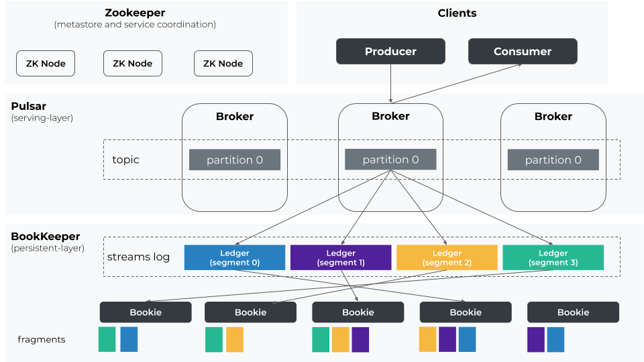Click the Producer client box
The height and width of the screenshot is (362, 644).
(390, 52)
